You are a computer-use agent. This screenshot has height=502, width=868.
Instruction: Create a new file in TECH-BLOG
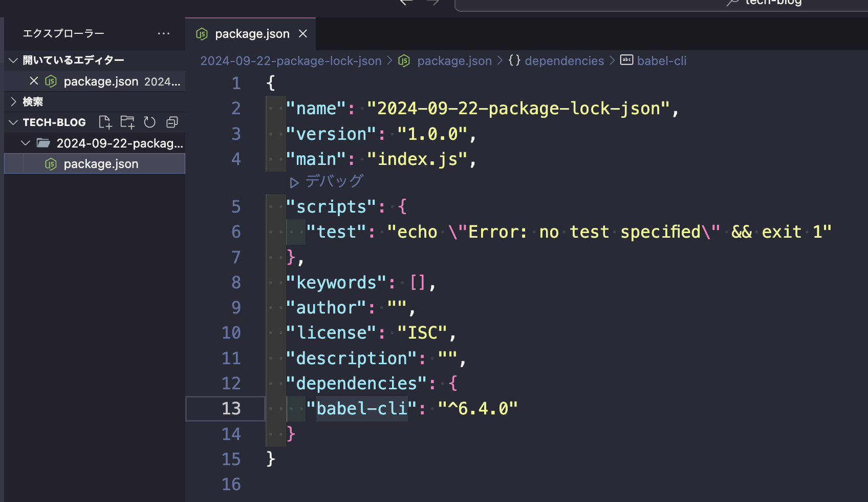pos(105,122)
